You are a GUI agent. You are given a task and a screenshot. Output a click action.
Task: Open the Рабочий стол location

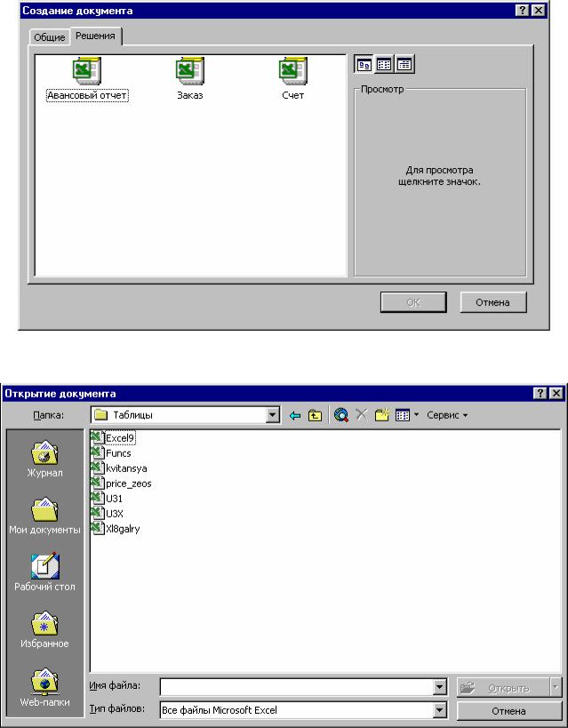pos(44,572)
